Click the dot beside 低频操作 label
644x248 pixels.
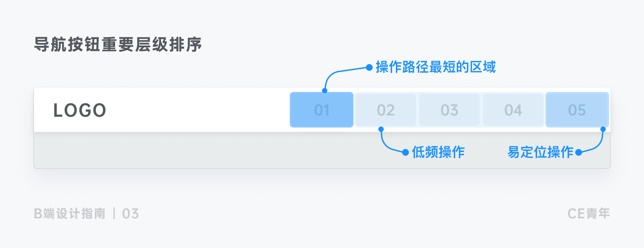coord(406,152)
